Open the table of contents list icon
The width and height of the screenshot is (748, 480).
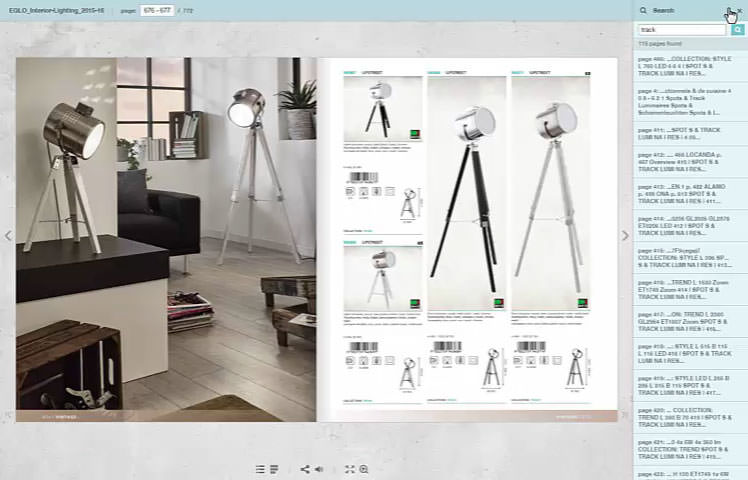pos(260,469)
